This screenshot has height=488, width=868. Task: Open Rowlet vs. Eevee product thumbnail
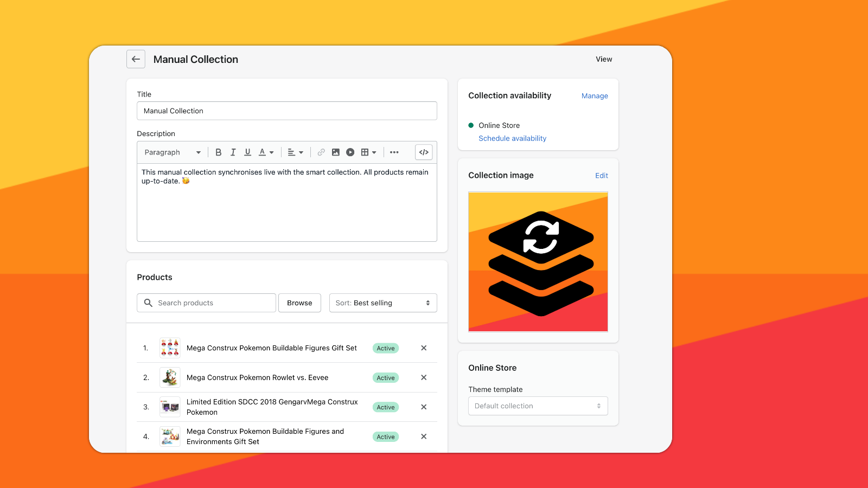coord(170,377)
